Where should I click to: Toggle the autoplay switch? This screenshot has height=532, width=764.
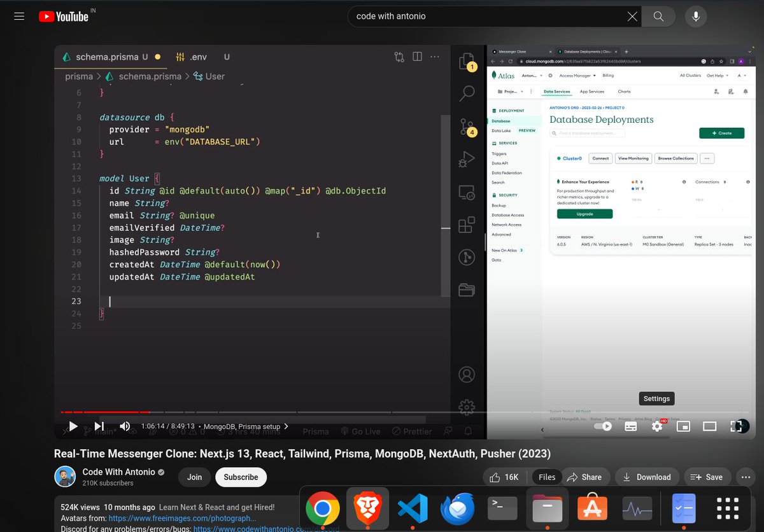tap(602, 426)
